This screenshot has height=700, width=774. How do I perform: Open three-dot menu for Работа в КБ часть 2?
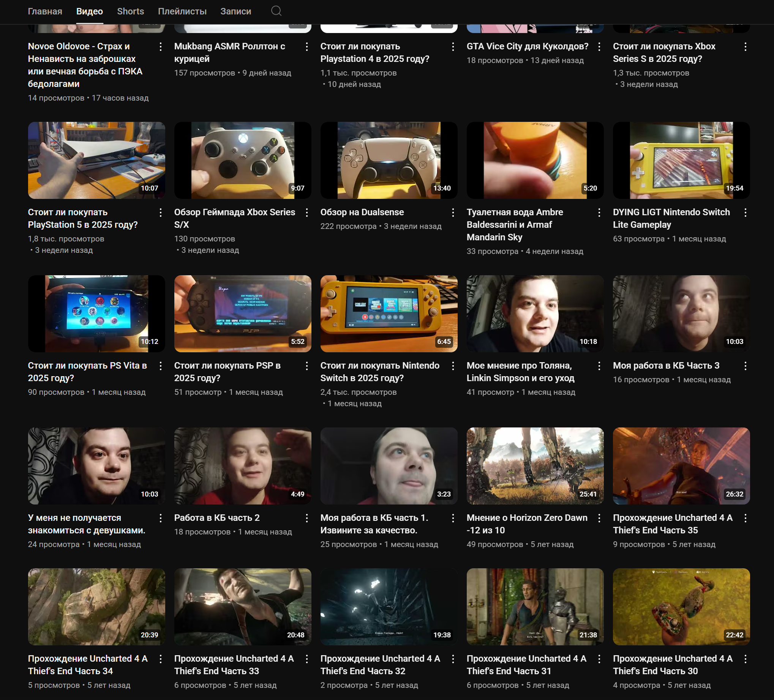pyautogui.click(x=307, y=518)
